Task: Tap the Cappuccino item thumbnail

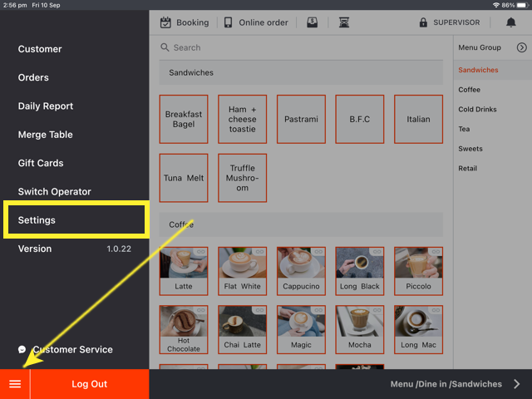Action: coord(301,262)
